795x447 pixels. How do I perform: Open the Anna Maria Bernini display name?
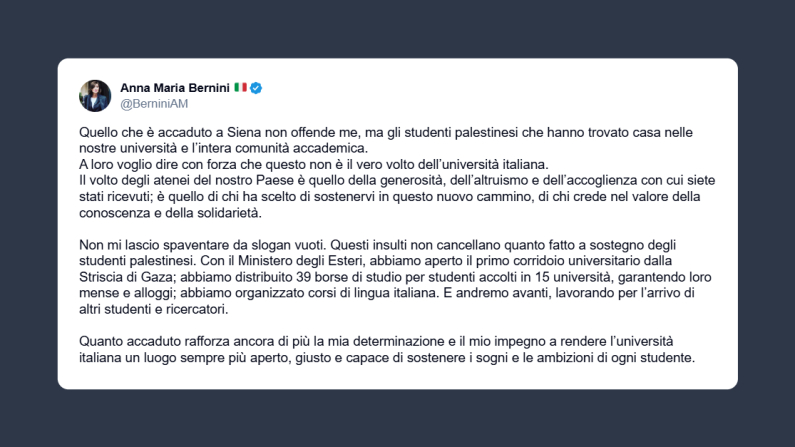click(175, 88)
